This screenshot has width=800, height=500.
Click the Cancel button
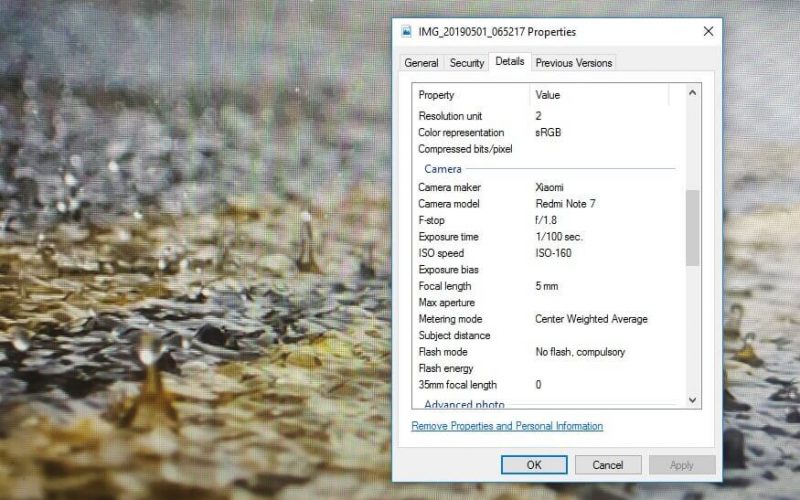coord(608,465)
